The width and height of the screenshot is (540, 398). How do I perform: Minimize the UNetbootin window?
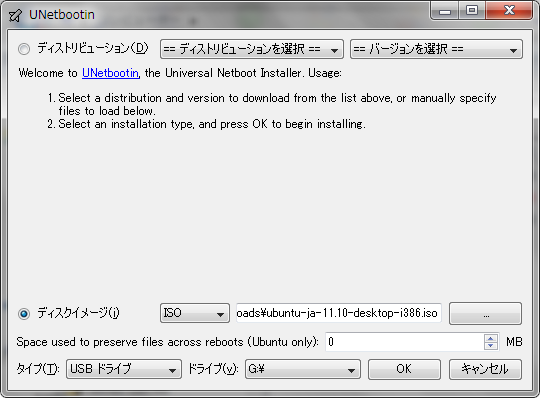445,11
